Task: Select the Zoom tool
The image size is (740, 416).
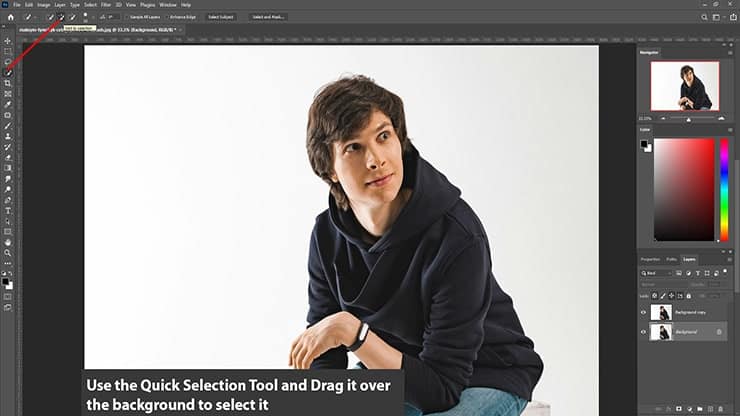Action: coord(8,253)
